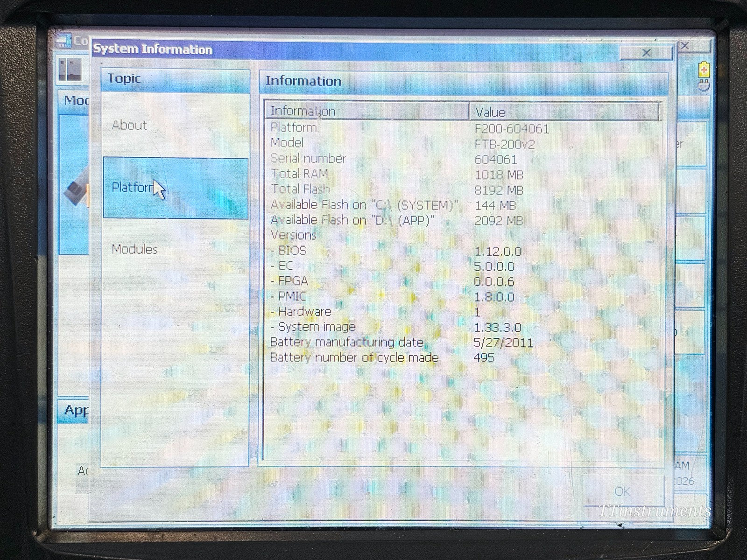
Task: Select Available Flash on C:\ (SYSTEM) row
Action: [x=463, y=205]
